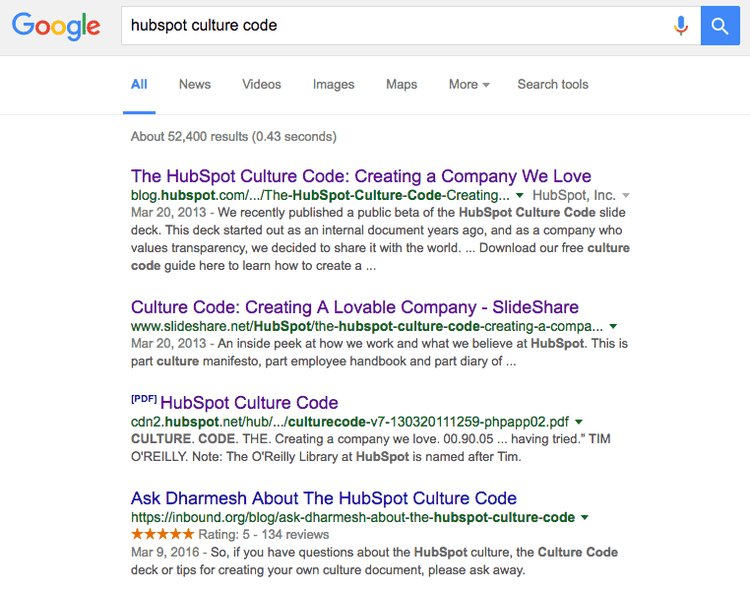The image size is (750, 592).
Task: Switch to the Images tab
Action: (333, 85)
